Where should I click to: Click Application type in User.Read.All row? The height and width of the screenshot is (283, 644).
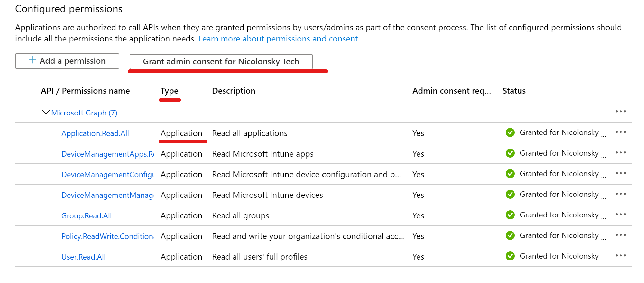tap(181, 257)
